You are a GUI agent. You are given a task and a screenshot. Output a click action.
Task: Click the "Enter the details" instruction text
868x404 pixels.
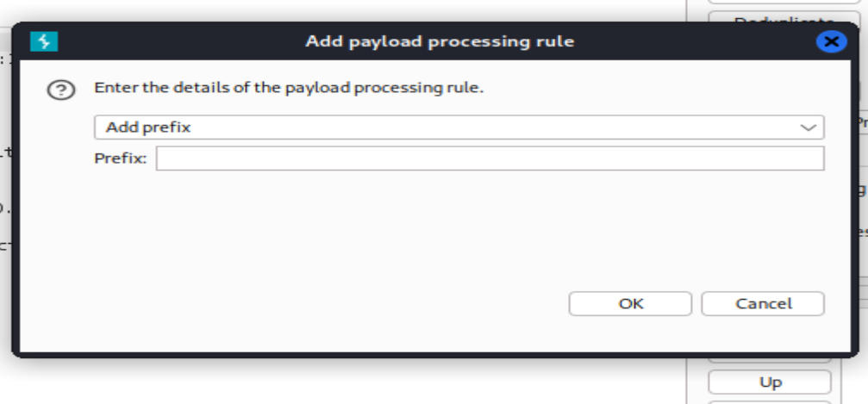click(x=290, y=88)
